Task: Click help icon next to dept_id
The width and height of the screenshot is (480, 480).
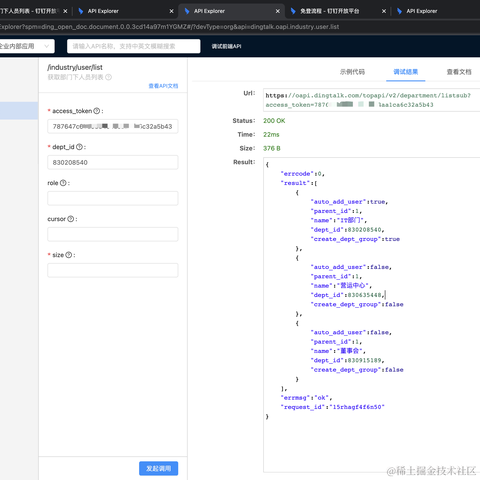Action: coord(79,147)
